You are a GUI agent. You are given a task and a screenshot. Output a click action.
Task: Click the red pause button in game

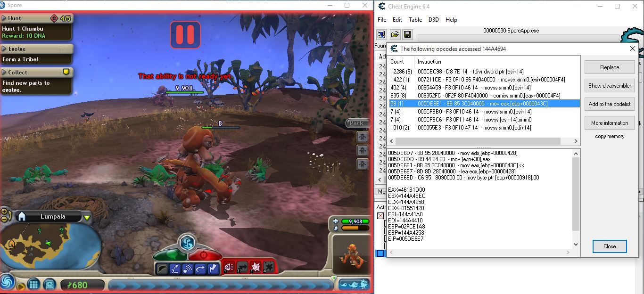click(x=185, y=34)
